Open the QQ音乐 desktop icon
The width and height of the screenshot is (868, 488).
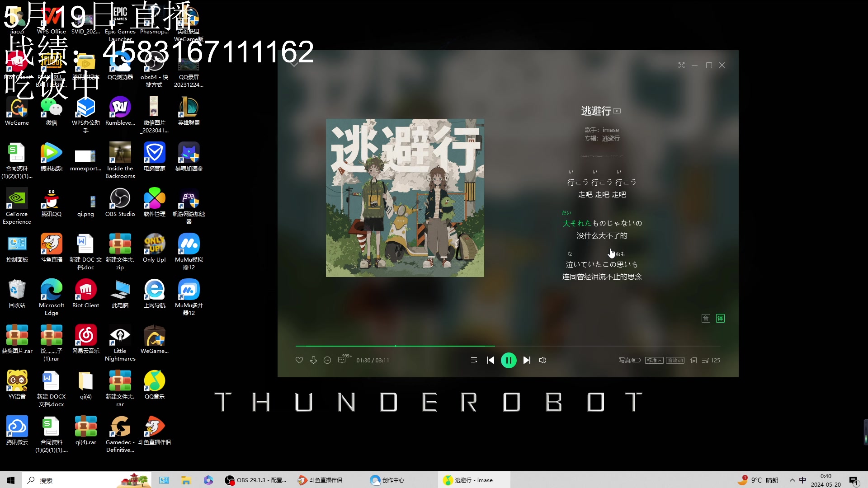pos(155,385)
